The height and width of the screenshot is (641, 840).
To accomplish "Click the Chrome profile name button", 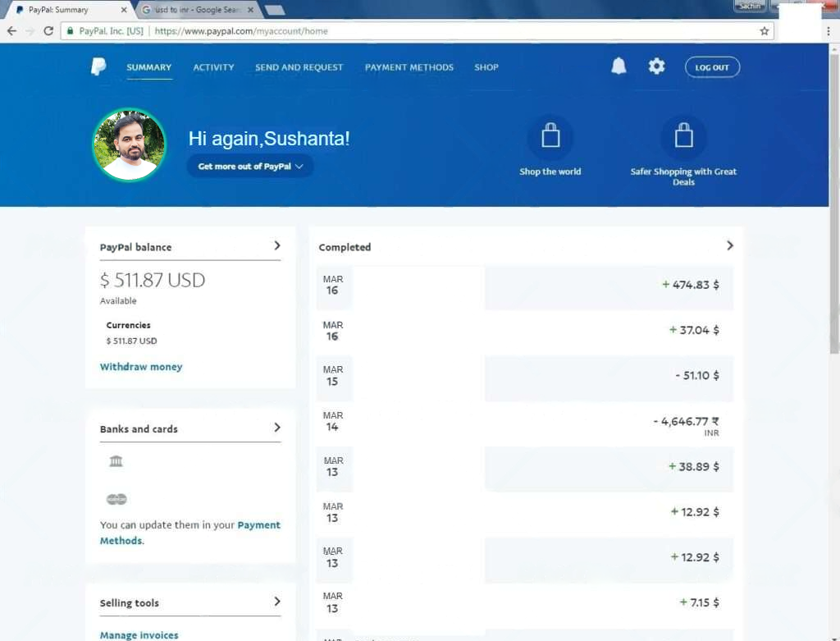I will pos(750,6).
